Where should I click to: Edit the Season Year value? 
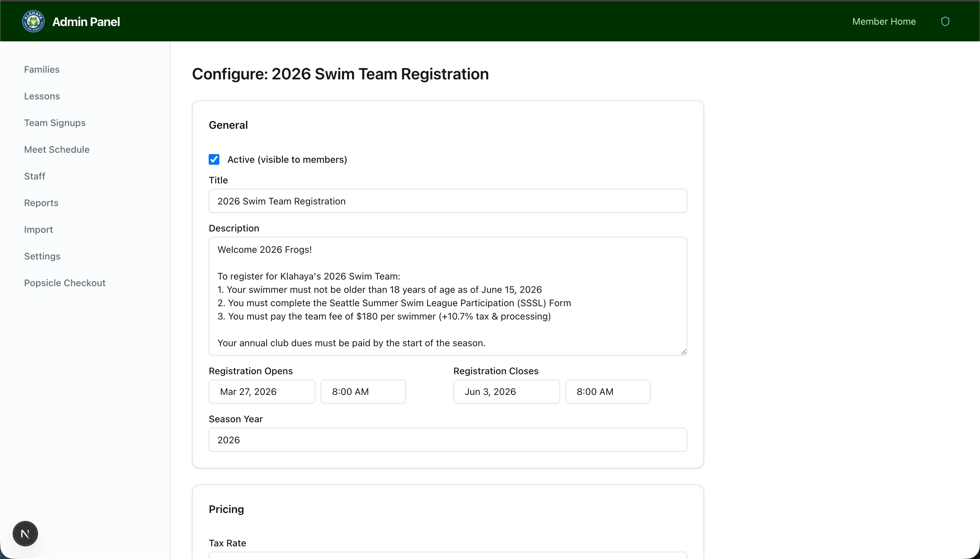[x=447, y=439]
